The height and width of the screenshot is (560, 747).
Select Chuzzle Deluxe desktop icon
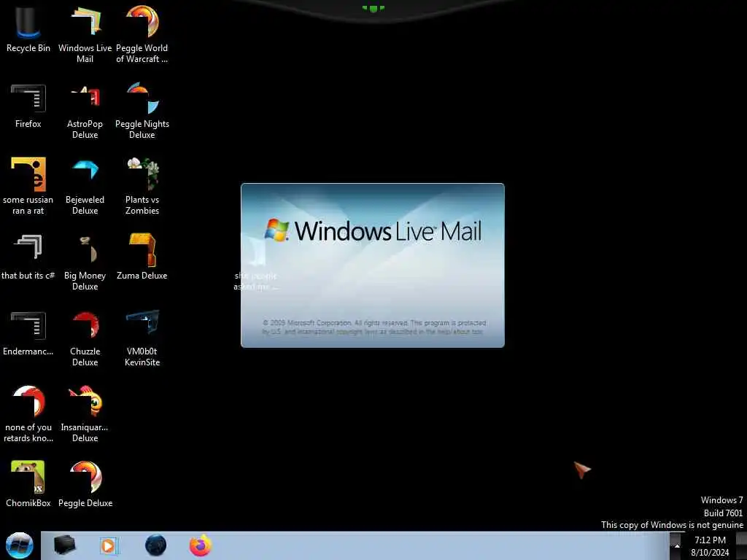pyautogui.click(x=85, y=338)
